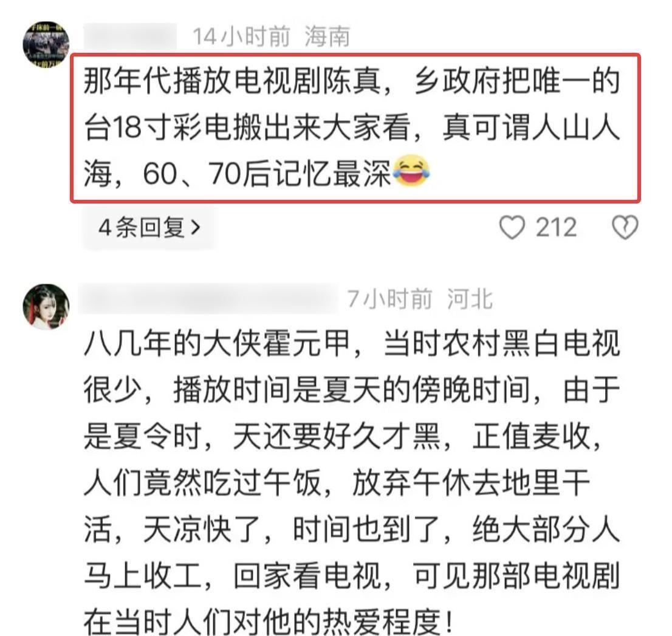Click the chevron arrow beside 4条回复
Image resolution: width=672 pixels, height=636 pixels.
pos(196,227)
